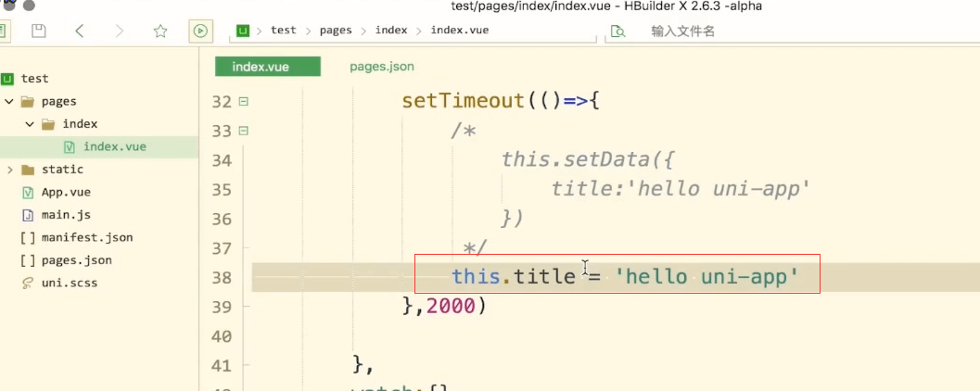Screen dimensions: 980x391
Task: Click the Run play icon in toolbar
Action: [x=200, y=31]
